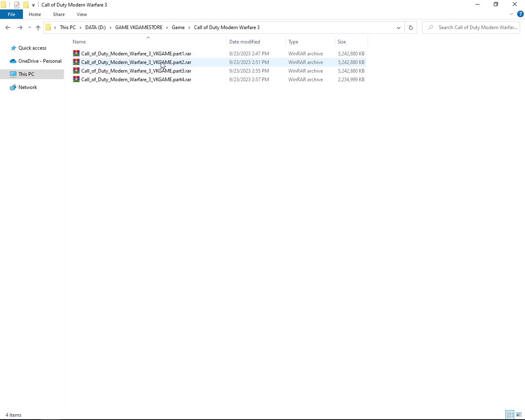Image resolution: width=525 pixels, height=420 pixels.
Task: Switch to Details view in status bar
Action: 510,415
